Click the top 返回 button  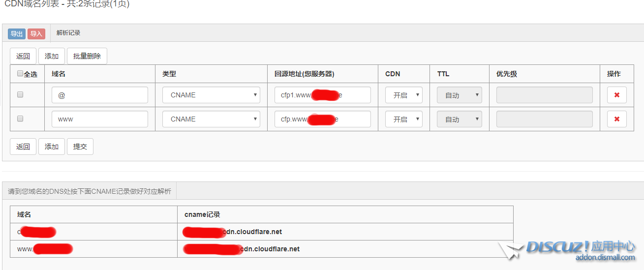(23, 56)
